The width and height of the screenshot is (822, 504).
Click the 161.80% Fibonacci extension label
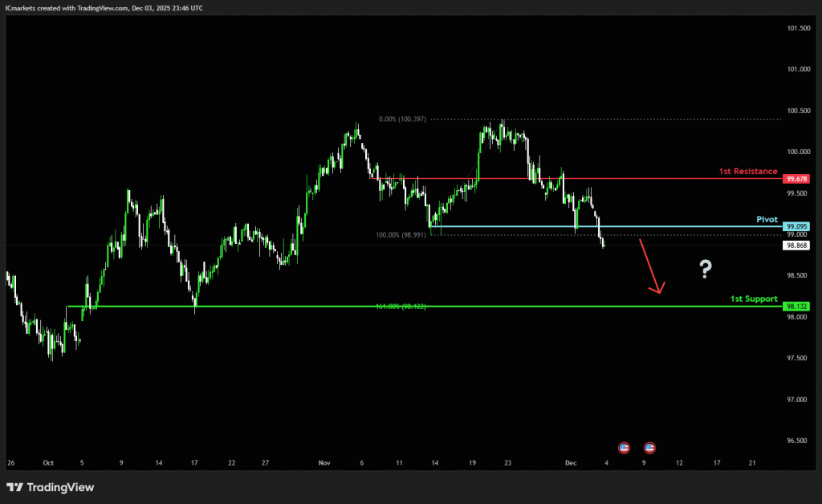(x=401, y=307)
